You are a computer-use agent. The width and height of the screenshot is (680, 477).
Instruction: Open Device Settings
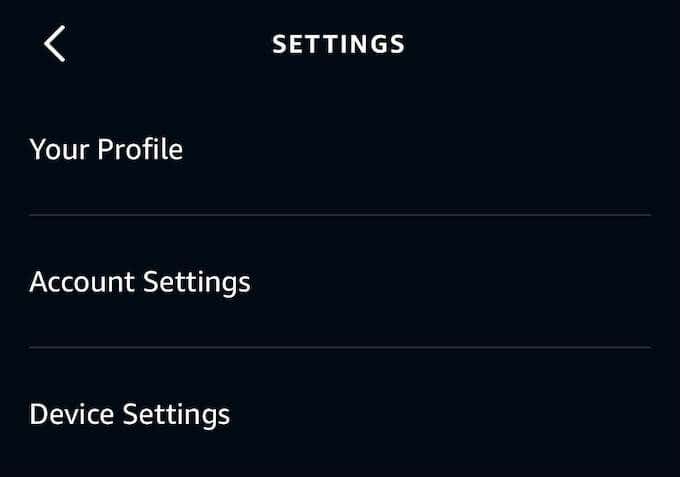[x=130, y=414]
